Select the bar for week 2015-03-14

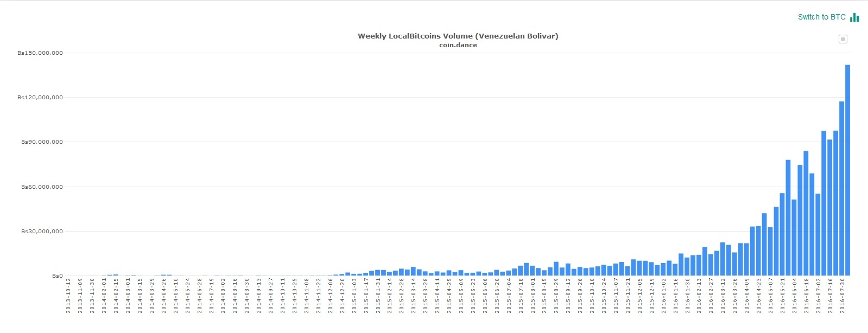pyautogui.click(x=413, y=271)
